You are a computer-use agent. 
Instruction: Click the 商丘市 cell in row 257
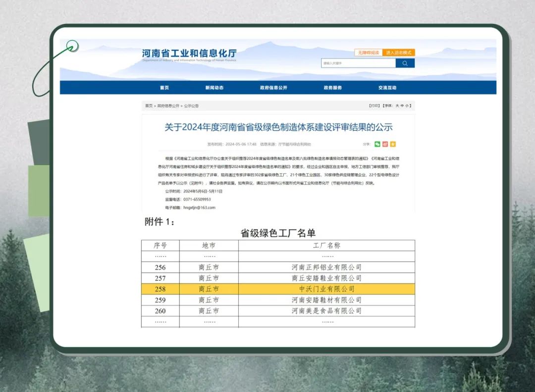coord(209,279)
